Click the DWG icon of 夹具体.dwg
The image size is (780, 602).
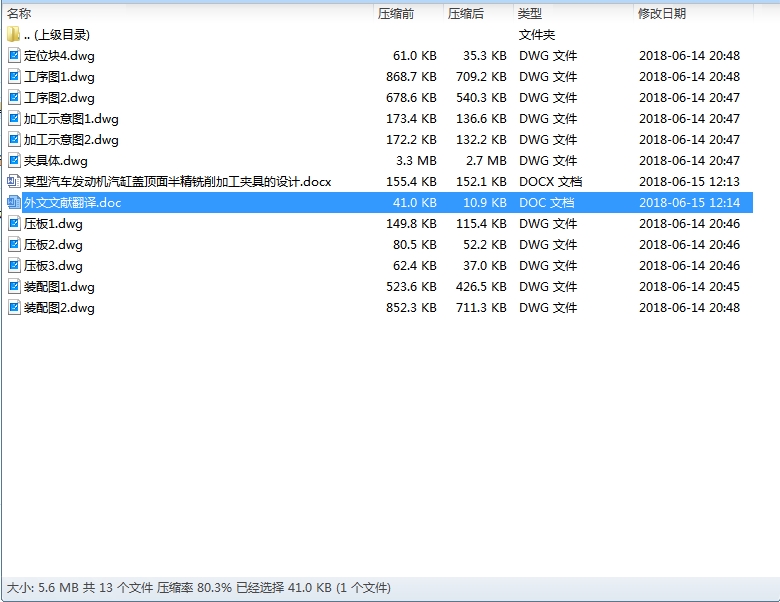[x=14, y=160]
